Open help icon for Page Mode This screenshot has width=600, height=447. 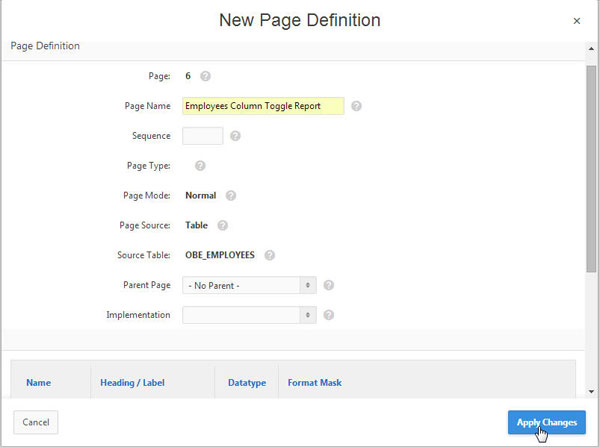tap(230, 196)
